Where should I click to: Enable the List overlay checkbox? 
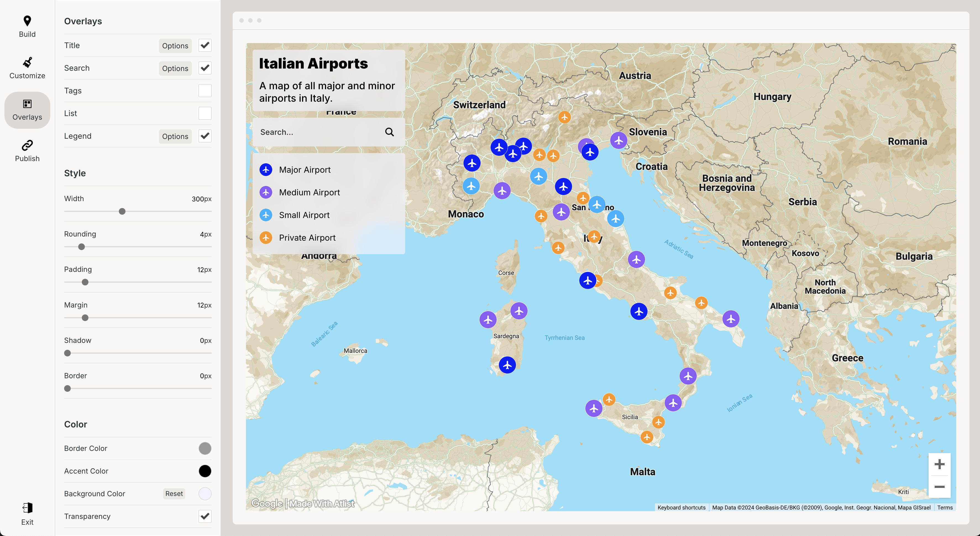[x=205, y=113]
